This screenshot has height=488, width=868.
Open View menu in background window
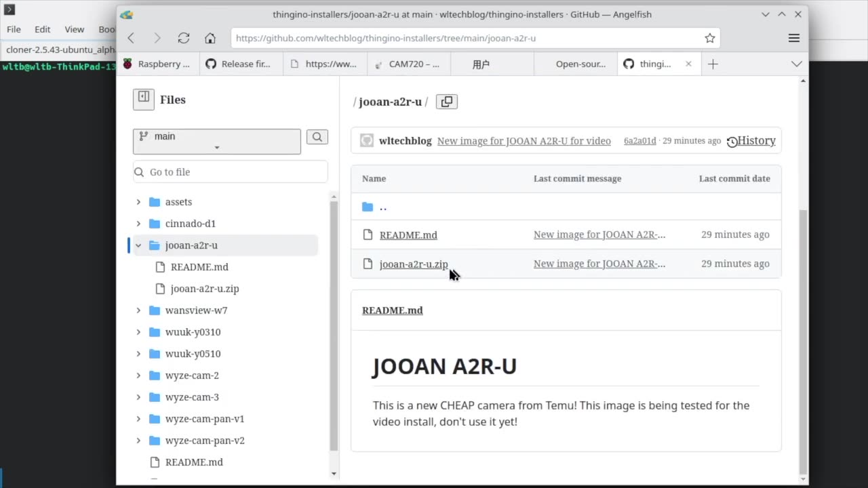pyautogui.click(x=75, y=29)
